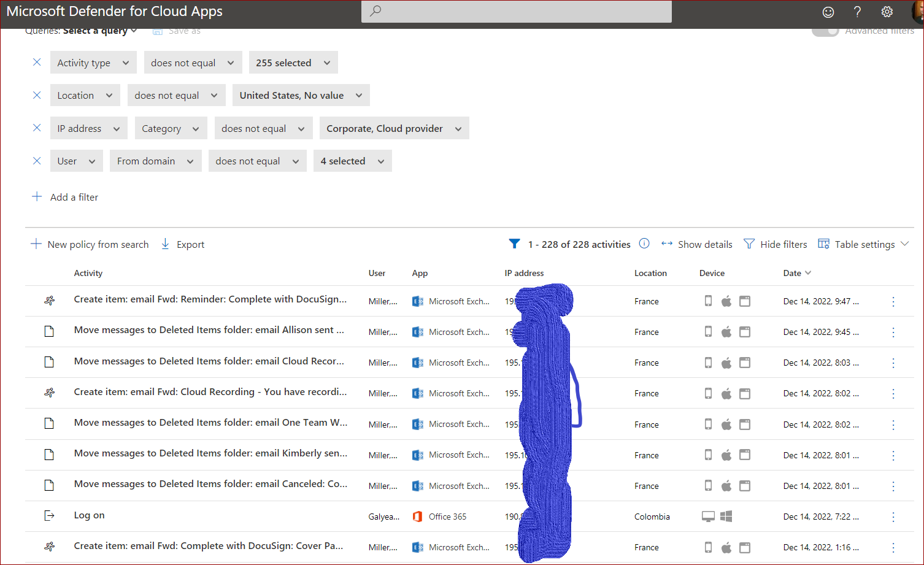This screenshot has height=565, width=924.
Task: Open the settings gear icon
Action: point(887,11)
